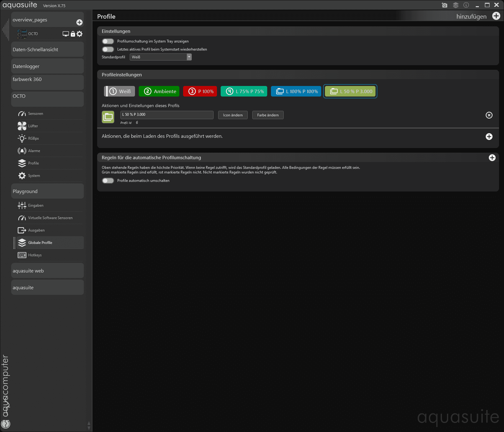The image size is (504, 432).
Task: Add a rule for automatic profile switching
Action: point(492,158)
